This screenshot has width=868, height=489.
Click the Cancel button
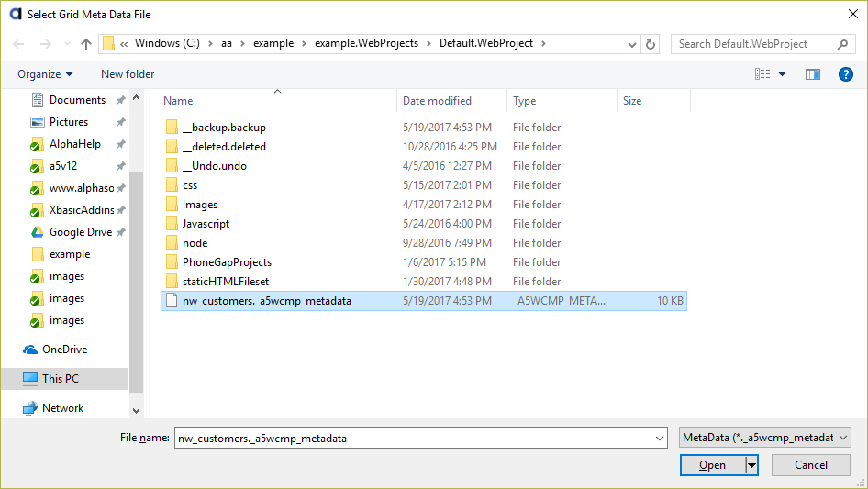tap(811, 465)
